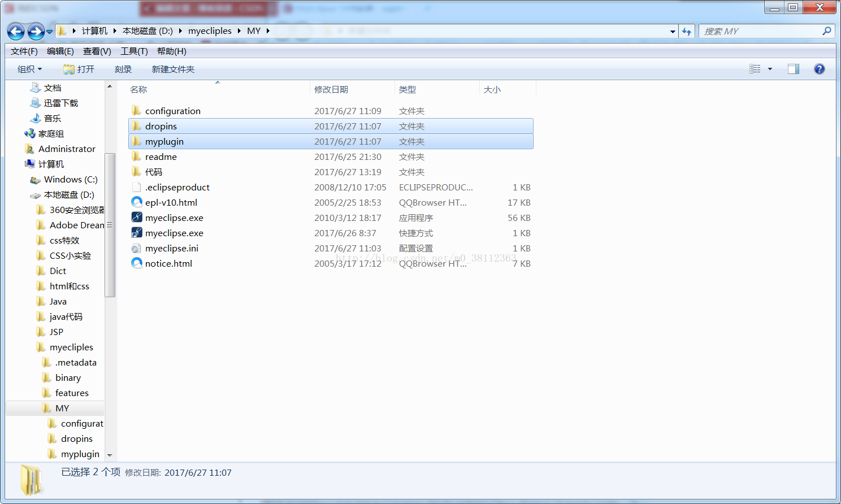
Task: Sort by the 修改日期 column header
Action: [331, 90]
